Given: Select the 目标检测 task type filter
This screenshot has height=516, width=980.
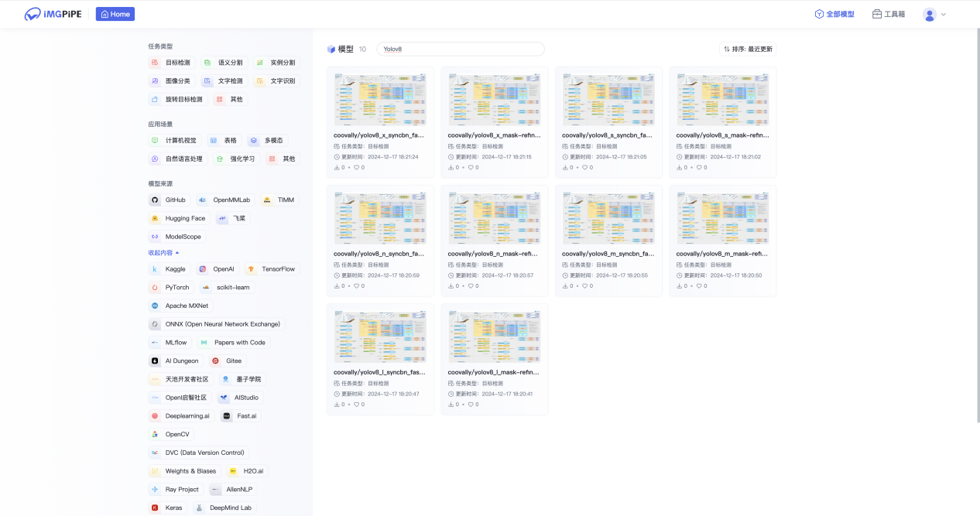Looking at the screenshot, I should pos(170,63).
